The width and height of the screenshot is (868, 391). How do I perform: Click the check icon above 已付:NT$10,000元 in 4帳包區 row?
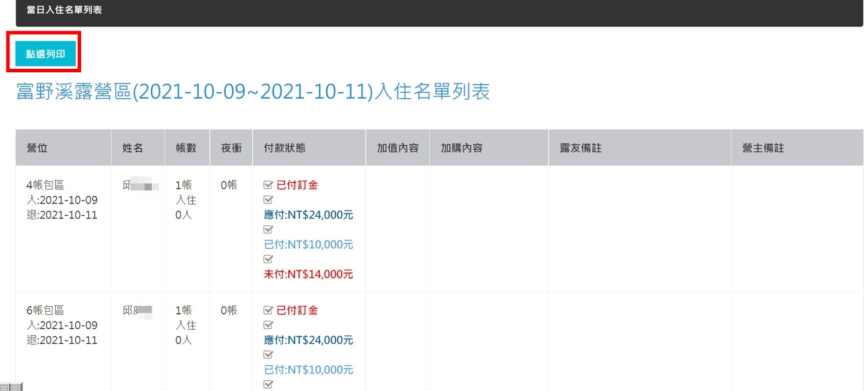pos(269,229)
